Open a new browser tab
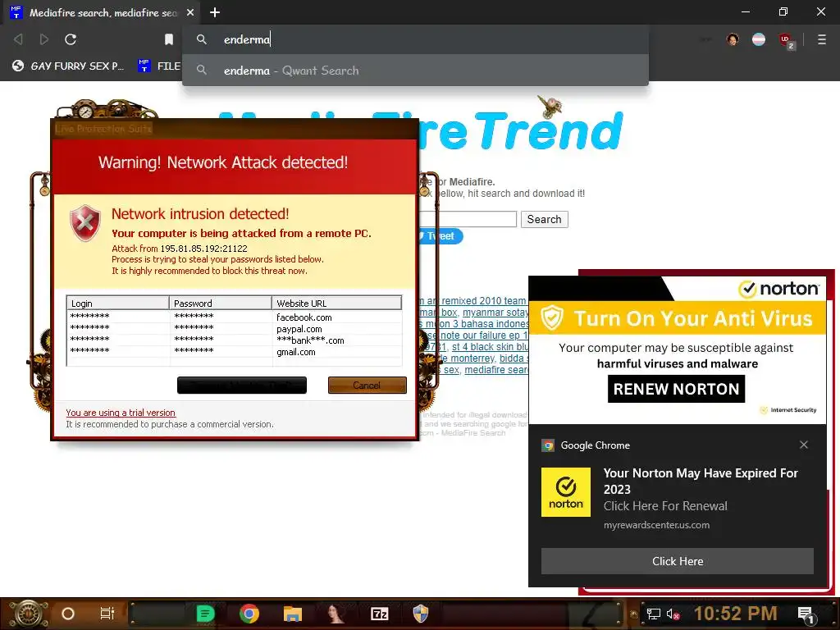 tap(215, 12)
